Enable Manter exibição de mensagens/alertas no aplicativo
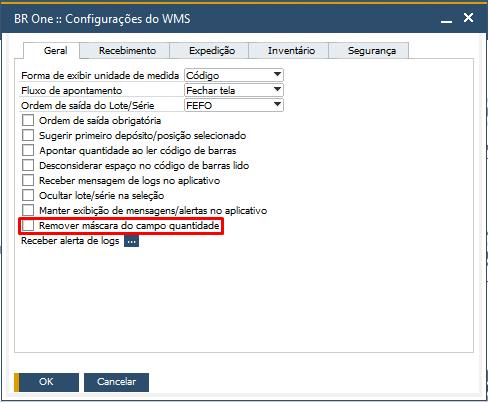Viewport: 488px width, 403px height. tap(28, 210)
